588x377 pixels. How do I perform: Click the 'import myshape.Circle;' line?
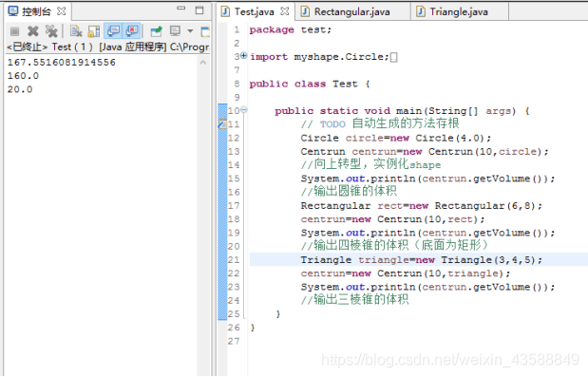[x=319, y=57]
